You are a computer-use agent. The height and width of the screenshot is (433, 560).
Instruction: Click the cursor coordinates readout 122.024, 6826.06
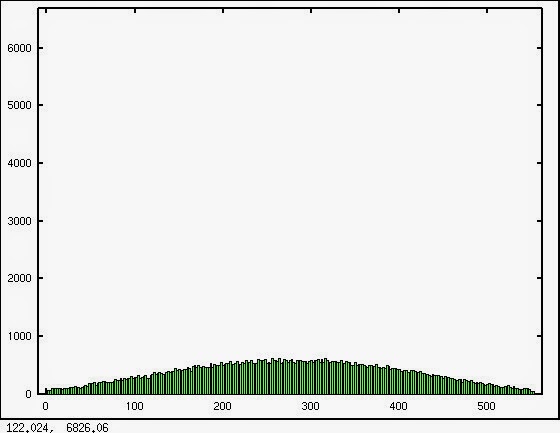coord(58,428)
